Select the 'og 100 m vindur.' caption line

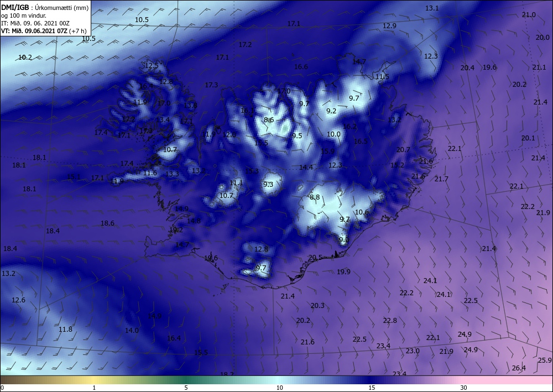point(24,16)
